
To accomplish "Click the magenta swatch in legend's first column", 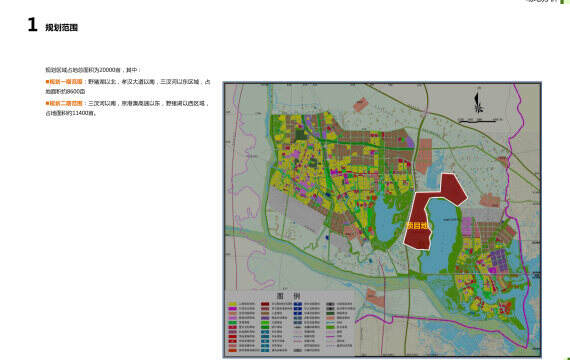I will coord(232,309).
